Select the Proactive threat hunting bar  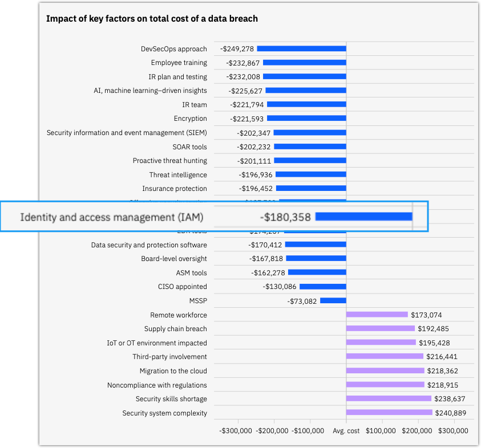pyautogui.click(x=310, y=161)
